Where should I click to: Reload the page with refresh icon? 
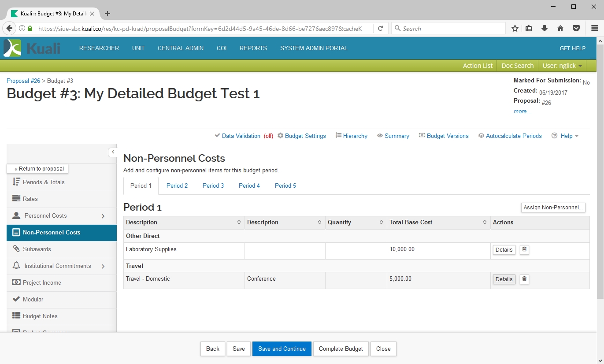[x=380, y=29]
